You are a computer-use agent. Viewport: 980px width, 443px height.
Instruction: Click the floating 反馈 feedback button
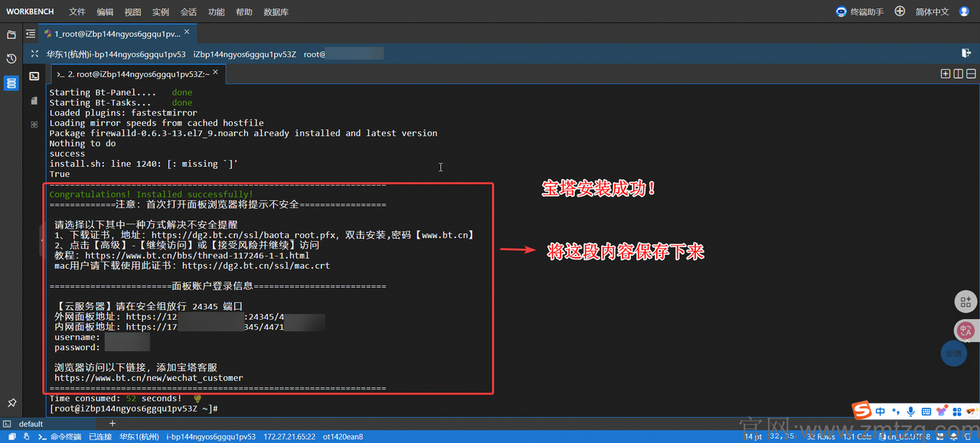click(x=953, y=353)
